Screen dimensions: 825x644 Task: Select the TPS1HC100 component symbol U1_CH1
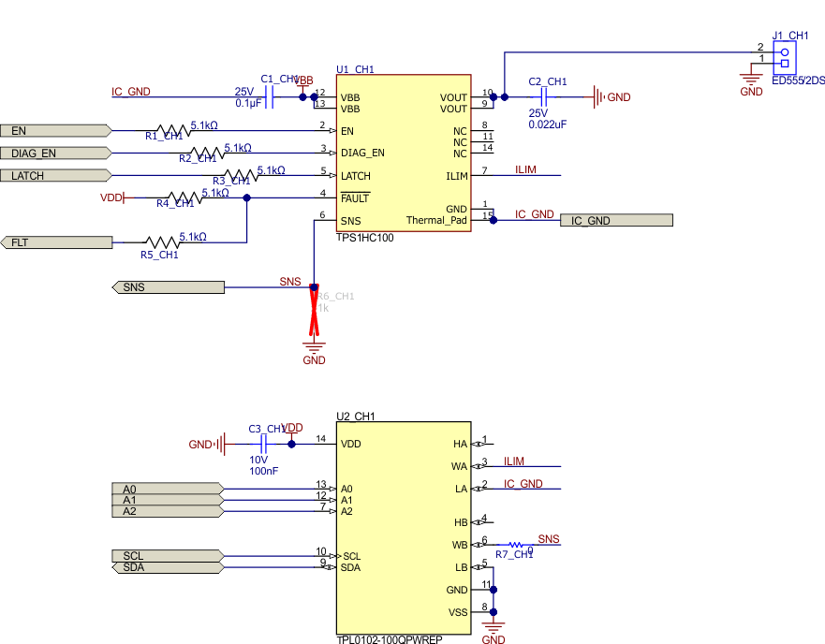tap(403, 154)
